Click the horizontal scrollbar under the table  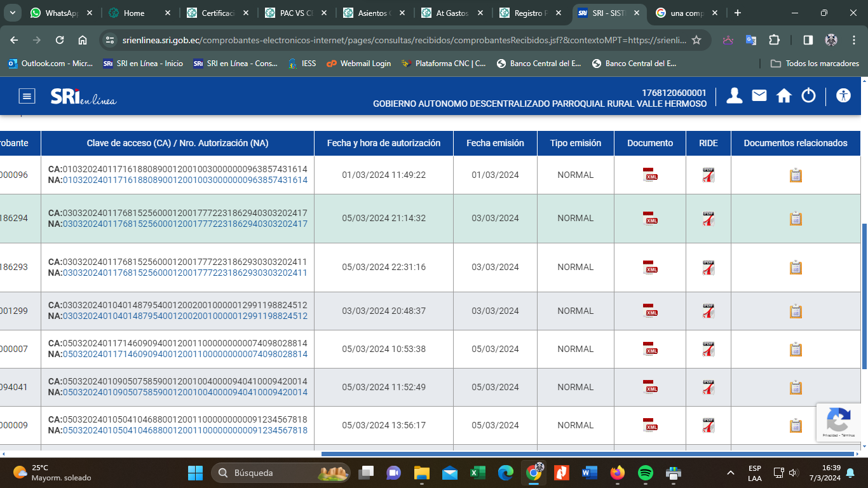[588, 454]
